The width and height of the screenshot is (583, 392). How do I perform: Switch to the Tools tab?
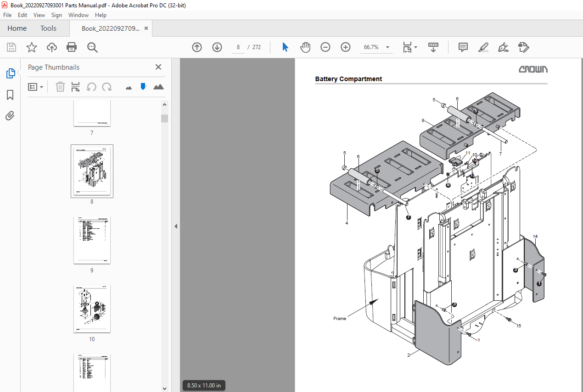(48, 28)
